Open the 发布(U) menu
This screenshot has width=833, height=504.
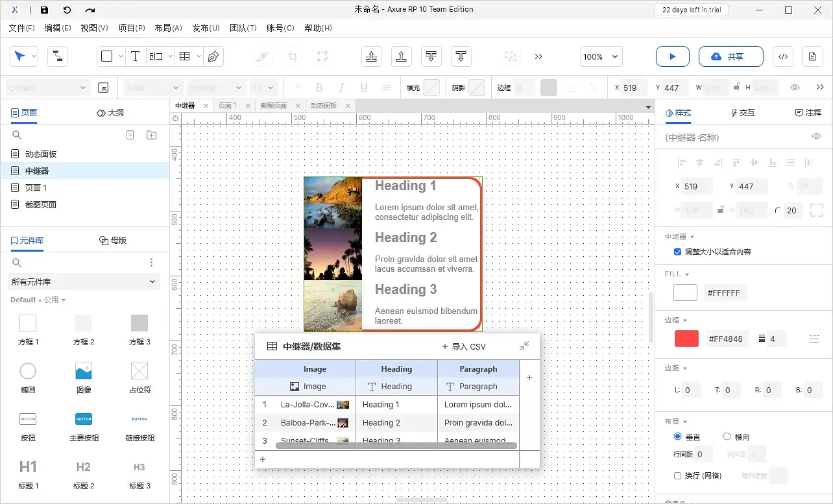tap(206, 28)
